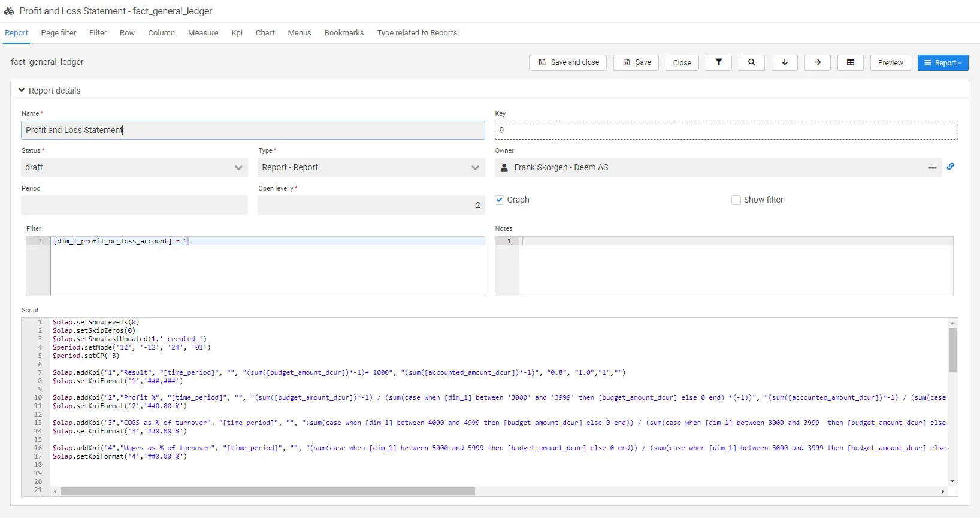Click the magnifying glass search icon
Viewport: 980px width, 518px height.
pyautogui.click(x=751, y=62)
